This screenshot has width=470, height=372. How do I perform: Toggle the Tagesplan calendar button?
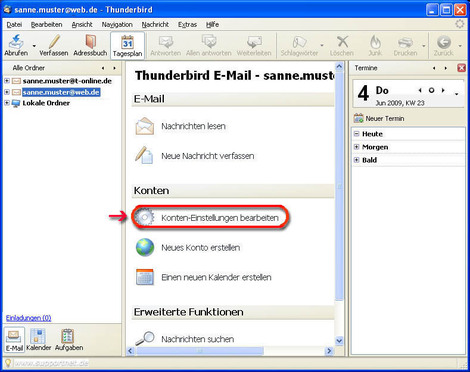127,46
